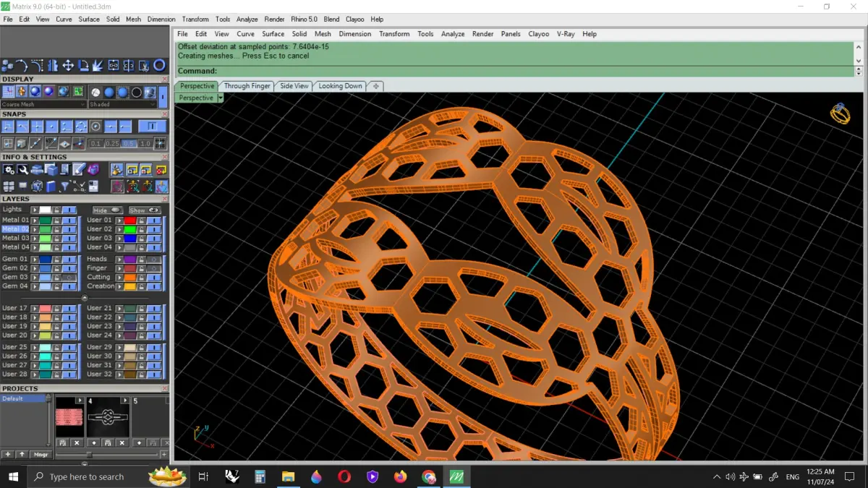The height and width of the screenshot is (488, 868).
Task: Click the 3D cube snap icon in Snaps
Action: tap(22, 143)
